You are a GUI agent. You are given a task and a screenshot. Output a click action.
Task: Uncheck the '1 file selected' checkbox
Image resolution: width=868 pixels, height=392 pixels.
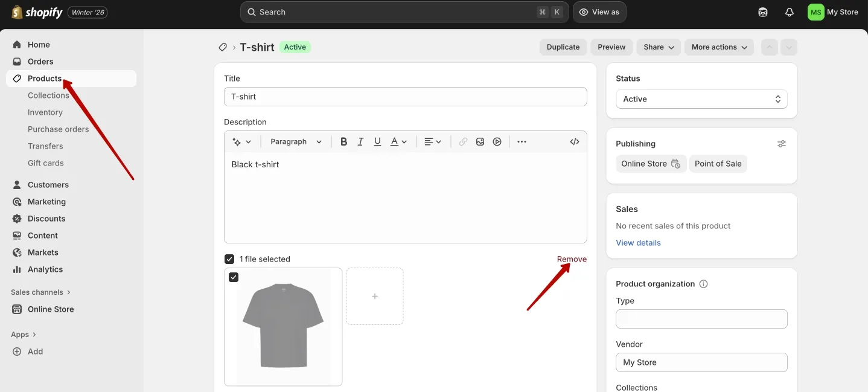click(229, 258)
